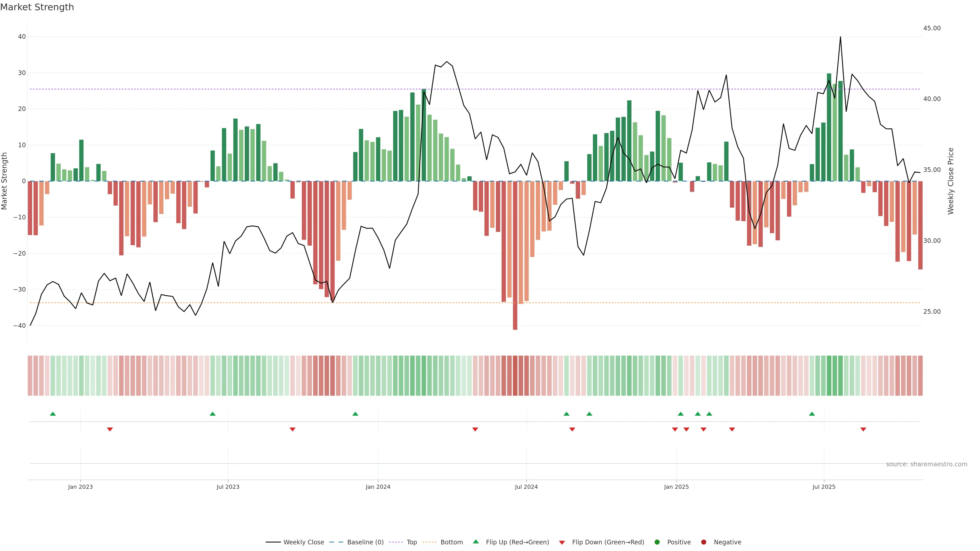Click the first green flip-up triangle marker
The height and width of the screenshot is (551, 980).
53,414
